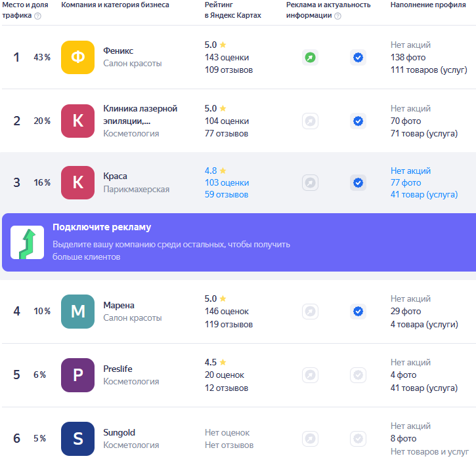
Task: Click the purple P logo of Preslife
Action: (77, 375)
